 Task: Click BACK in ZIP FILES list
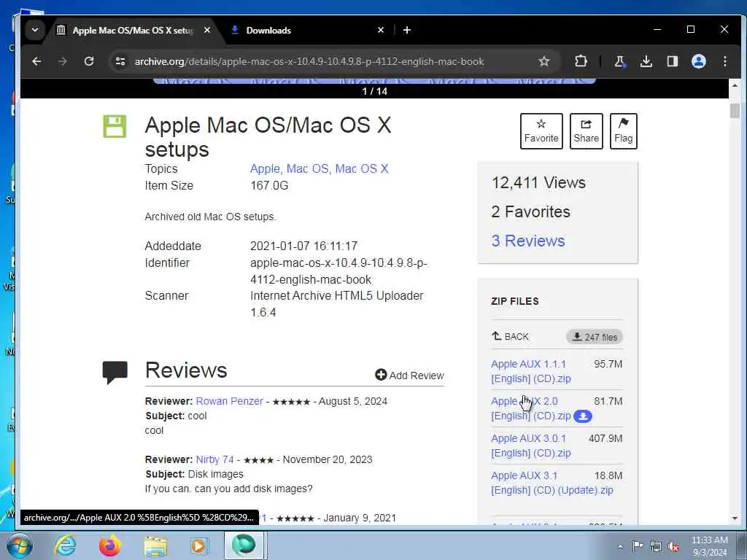coord(510,337)
